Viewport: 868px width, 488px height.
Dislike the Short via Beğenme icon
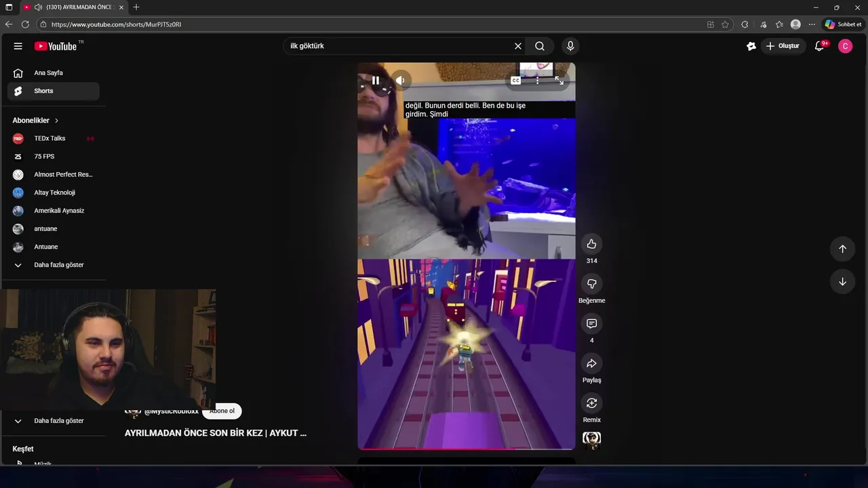click(591, 284)
